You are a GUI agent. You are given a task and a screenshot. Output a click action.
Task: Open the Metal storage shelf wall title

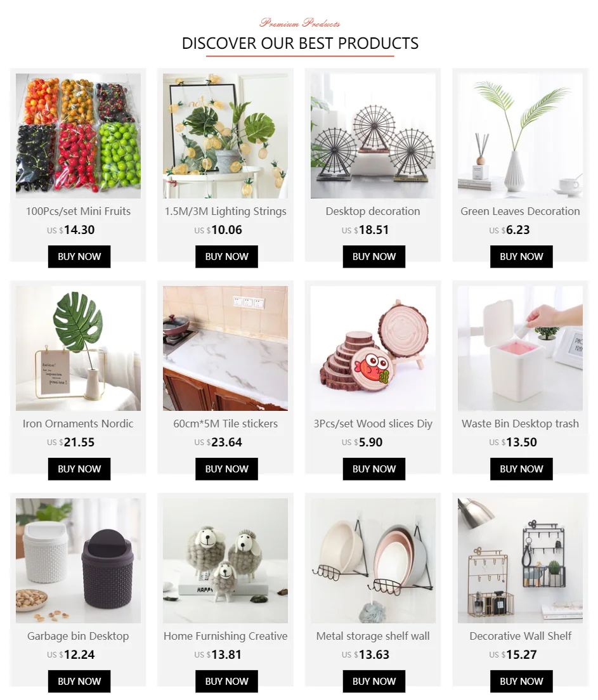tap(373, 636)
